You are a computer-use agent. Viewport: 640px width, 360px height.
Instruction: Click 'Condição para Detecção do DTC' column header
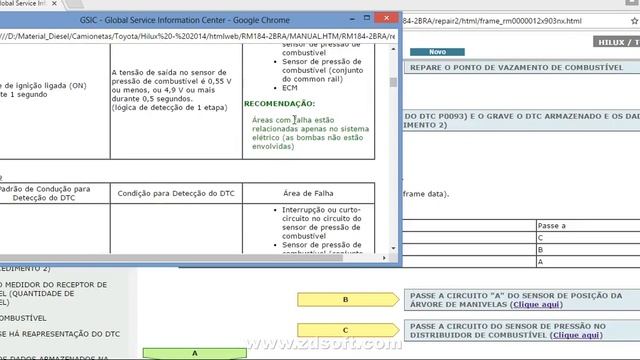coord(176,193)
